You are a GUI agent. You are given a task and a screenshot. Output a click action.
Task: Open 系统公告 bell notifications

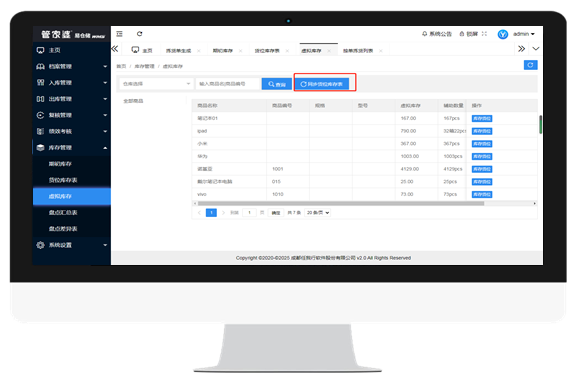point(436,34)
